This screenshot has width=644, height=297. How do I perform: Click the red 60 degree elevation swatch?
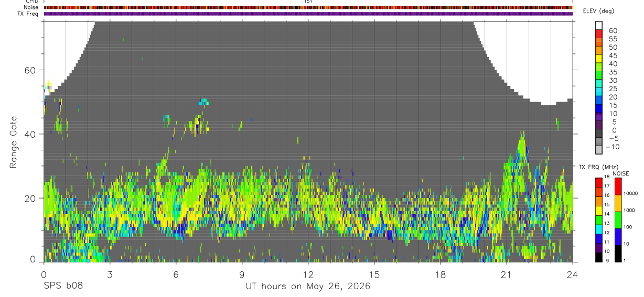598,33
